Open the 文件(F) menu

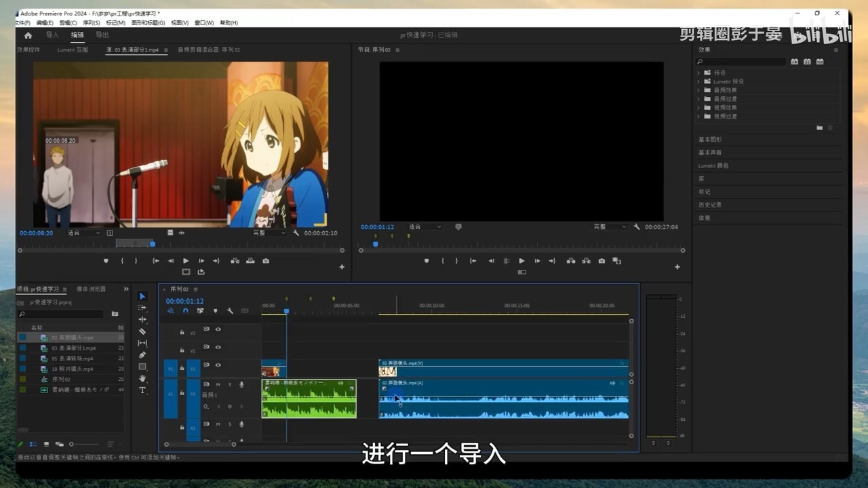(x=22, y=23)
